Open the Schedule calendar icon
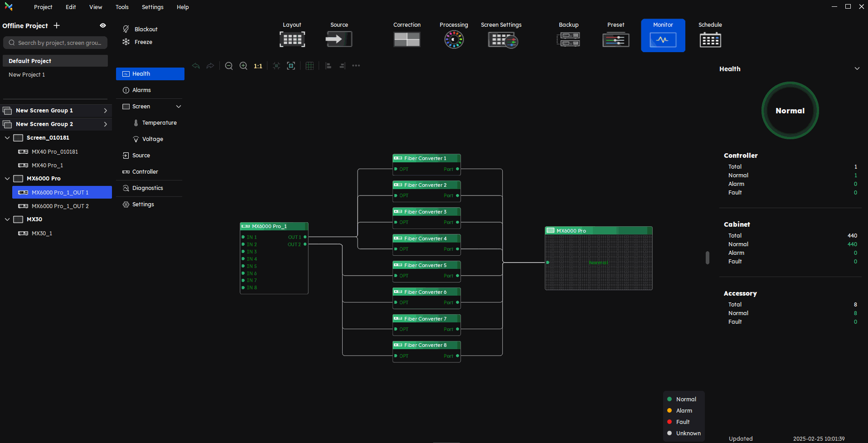Viewport: 868px width, 443px height. [x=710, y=40]
